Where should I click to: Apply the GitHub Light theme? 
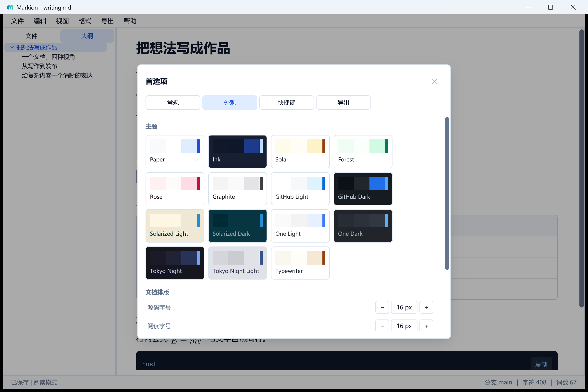tap(300, 189)
